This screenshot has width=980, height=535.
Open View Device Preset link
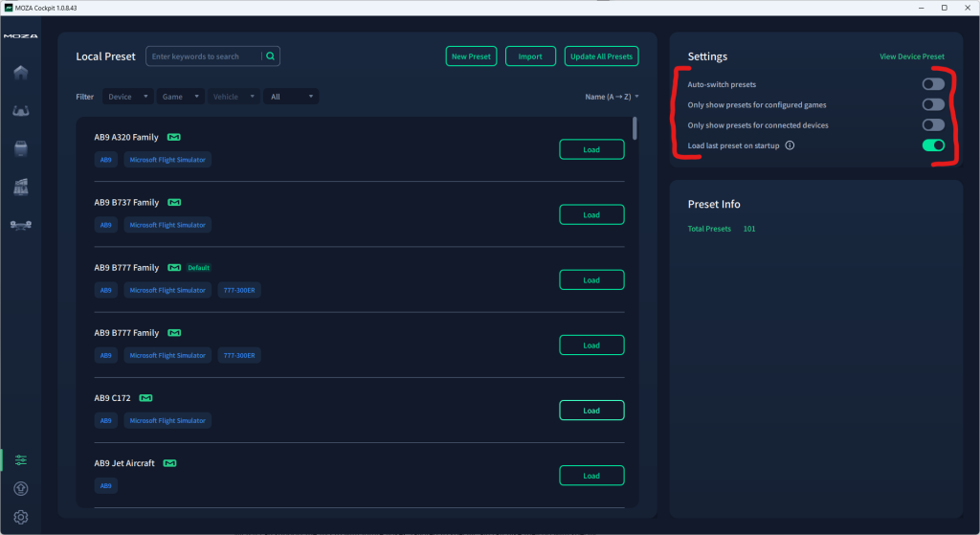[x=912, y=56]
